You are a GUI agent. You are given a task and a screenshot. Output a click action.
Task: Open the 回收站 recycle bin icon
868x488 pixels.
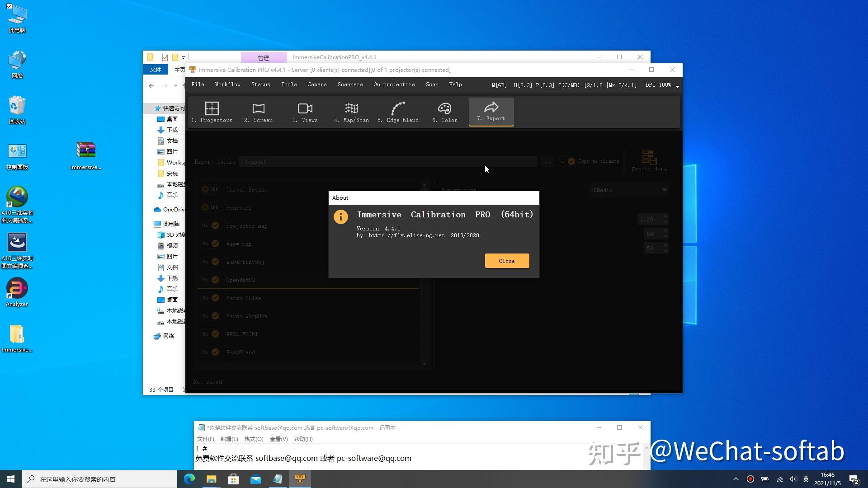pos(17,110)
